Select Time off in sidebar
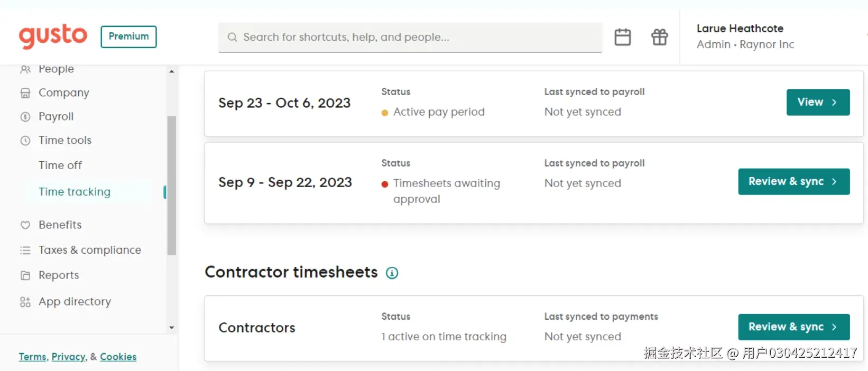The height and width of the screenshot is (371, 868). tap(60, 165)
